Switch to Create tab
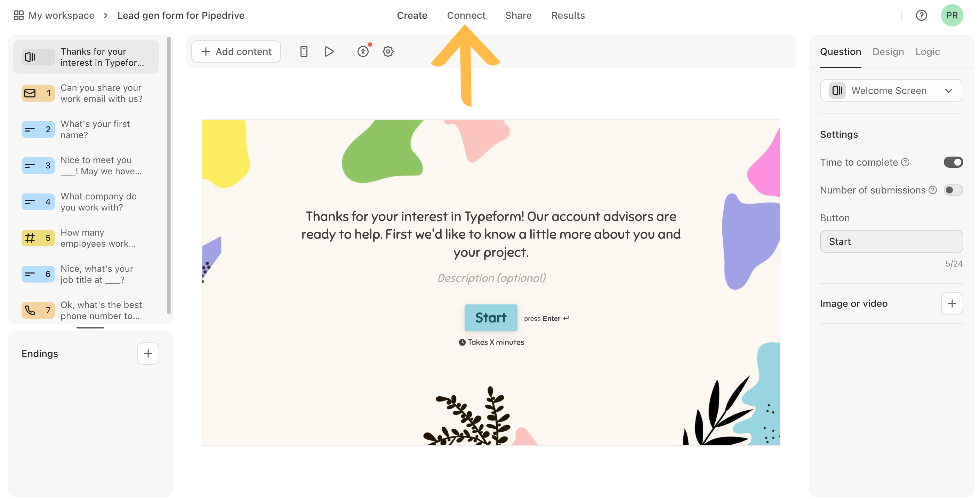 coord(412,15)
